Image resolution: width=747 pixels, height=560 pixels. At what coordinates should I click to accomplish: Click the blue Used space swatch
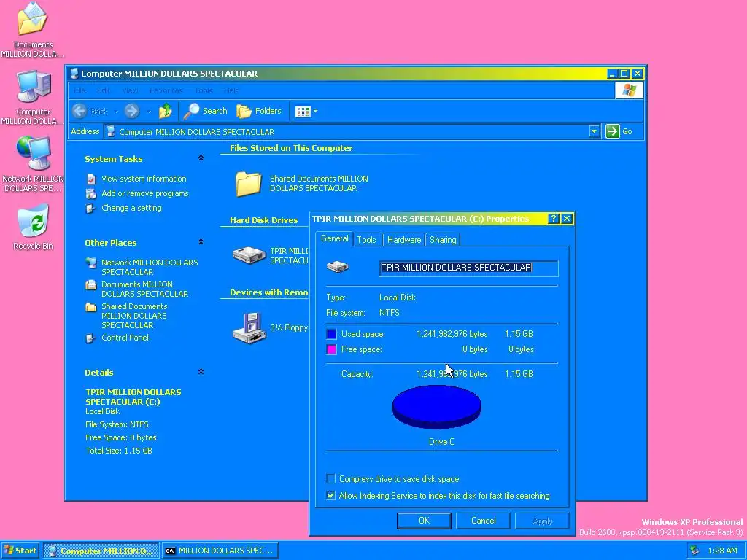[x=331, y=334]
